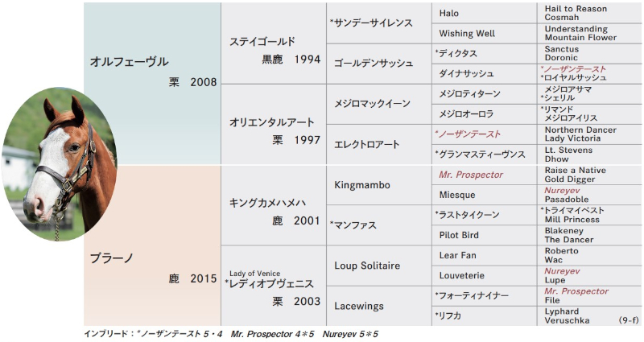Select the dam cell ブラーノ
The width and height of the screenshot is (644, 342).
(x=152, y=245)
